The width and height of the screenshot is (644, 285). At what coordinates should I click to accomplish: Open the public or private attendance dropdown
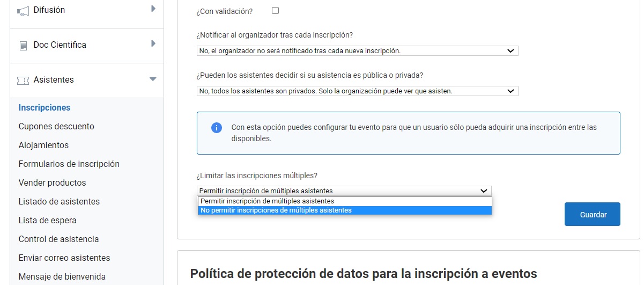pos(357,91)
